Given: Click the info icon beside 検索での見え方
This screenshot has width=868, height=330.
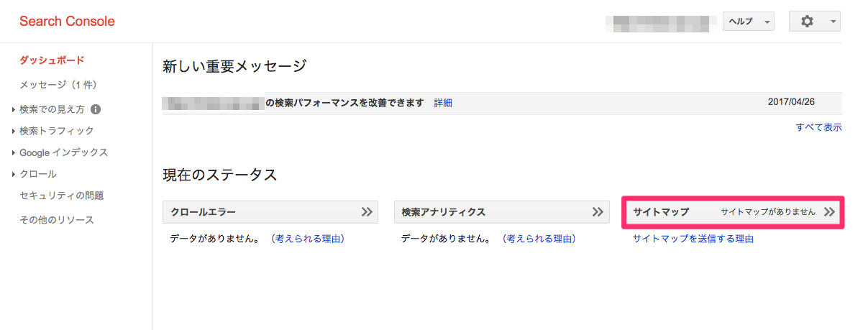Looking at the screenshot, I should [96, 110].
